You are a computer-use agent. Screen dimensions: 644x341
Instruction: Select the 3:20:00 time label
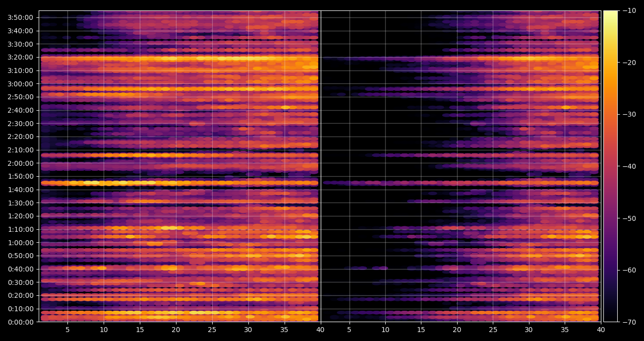point(21,57)
